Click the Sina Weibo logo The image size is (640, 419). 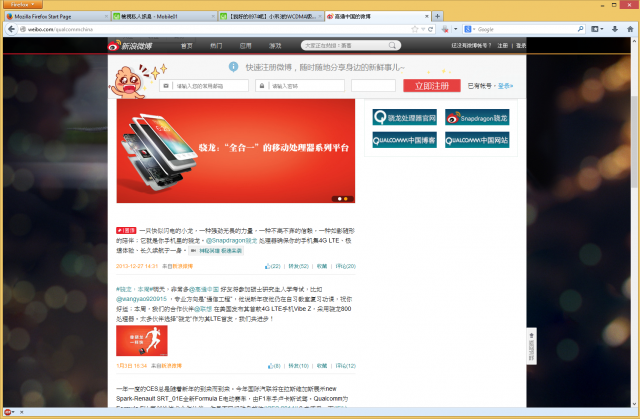pos(130,46)
